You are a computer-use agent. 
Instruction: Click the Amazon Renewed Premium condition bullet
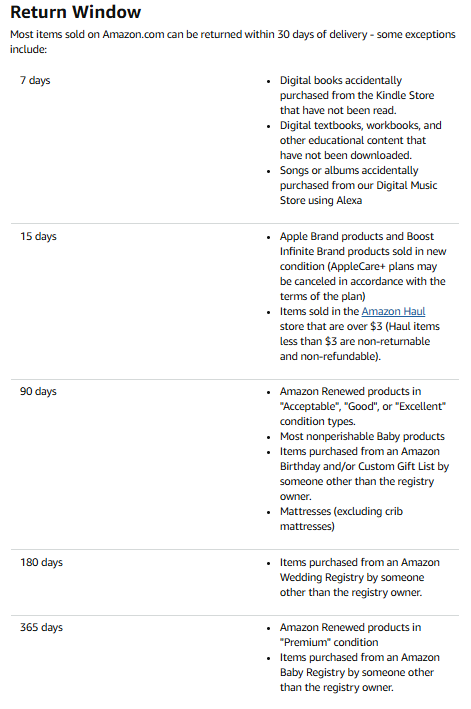[350, 634]
